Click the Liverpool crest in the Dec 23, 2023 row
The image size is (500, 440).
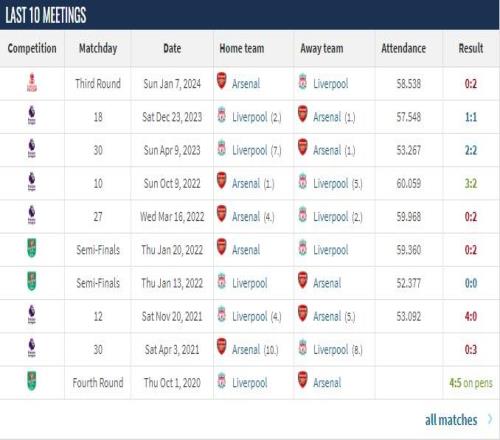[222, 115]
